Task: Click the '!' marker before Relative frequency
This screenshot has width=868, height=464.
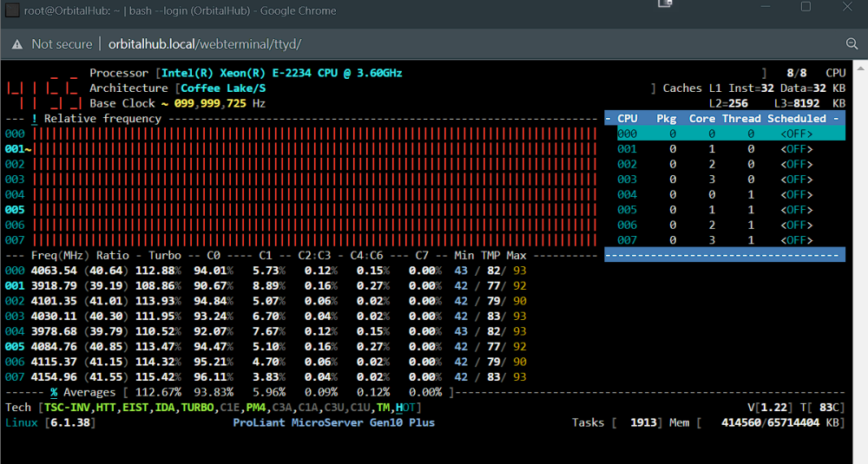Action: pos(35,119)
